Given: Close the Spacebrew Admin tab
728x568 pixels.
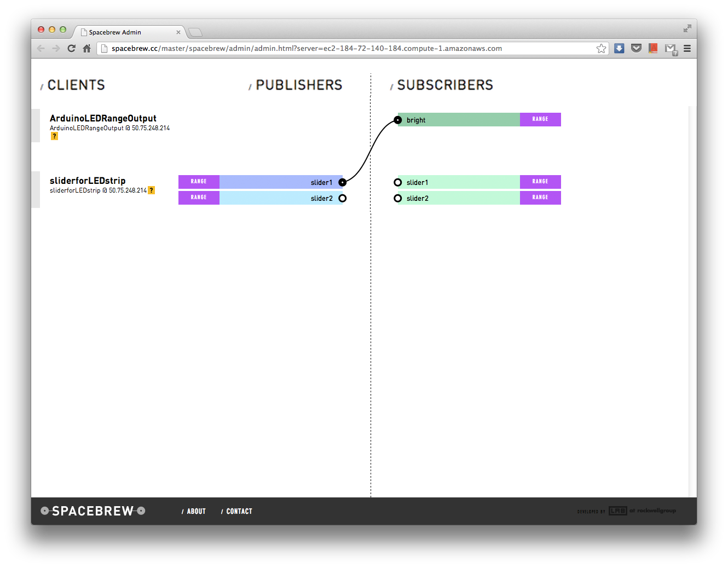Looking at the screenshot, I should (178, 32).
